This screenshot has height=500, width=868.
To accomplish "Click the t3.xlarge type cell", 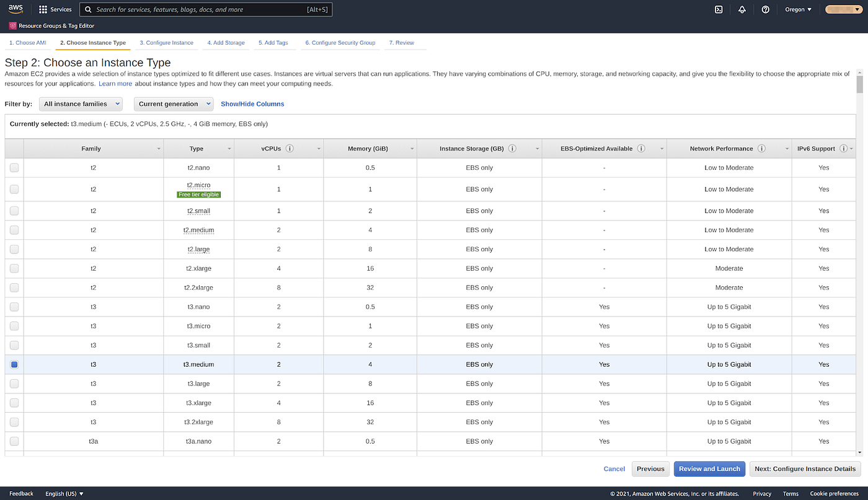I will pos(198,403).
